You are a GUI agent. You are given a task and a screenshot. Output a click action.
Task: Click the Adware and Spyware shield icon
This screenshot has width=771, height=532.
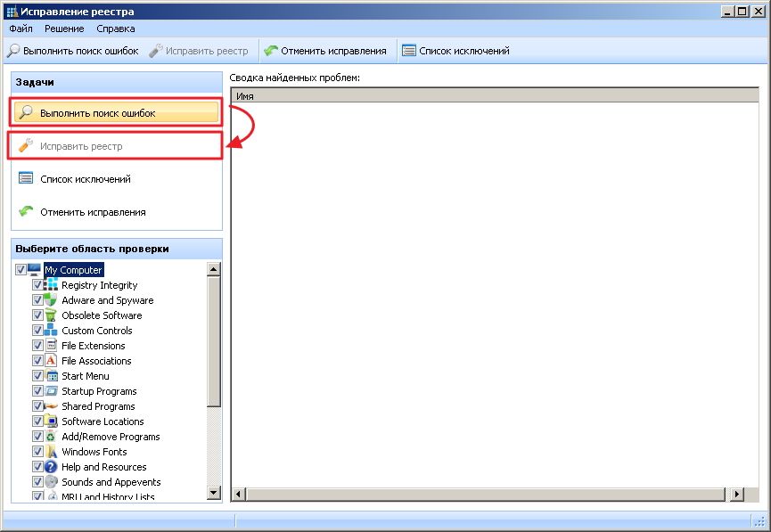(51, 300)
